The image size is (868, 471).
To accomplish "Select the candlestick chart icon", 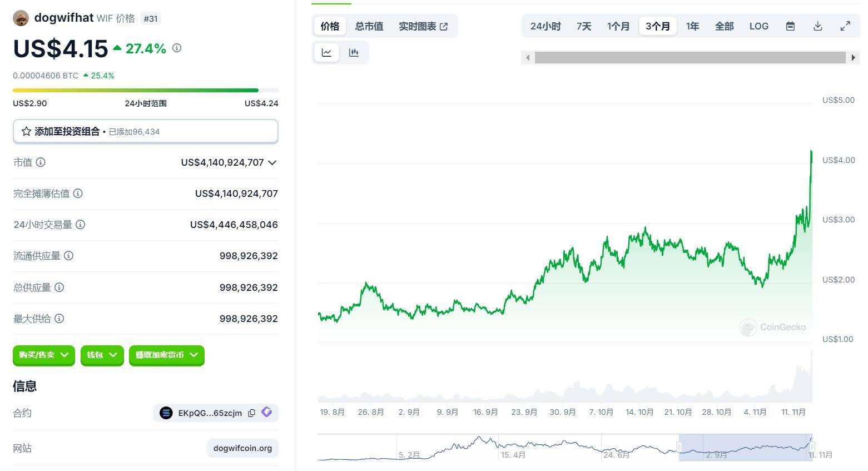I will [x=354, y=52].
